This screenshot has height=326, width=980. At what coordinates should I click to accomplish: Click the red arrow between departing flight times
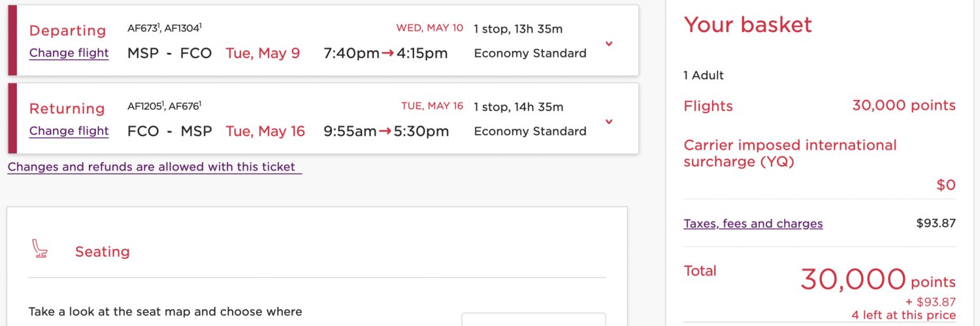click(387, 54)
